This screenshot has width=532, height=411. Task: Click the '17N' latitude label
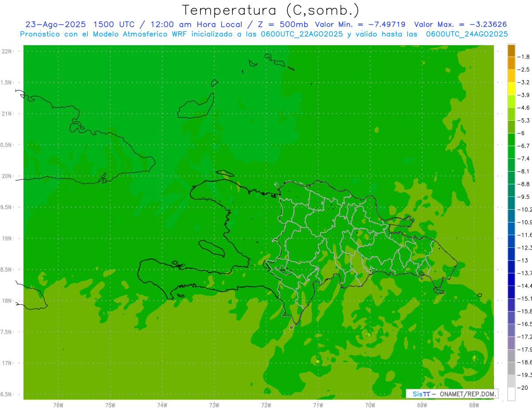[8, 363]
